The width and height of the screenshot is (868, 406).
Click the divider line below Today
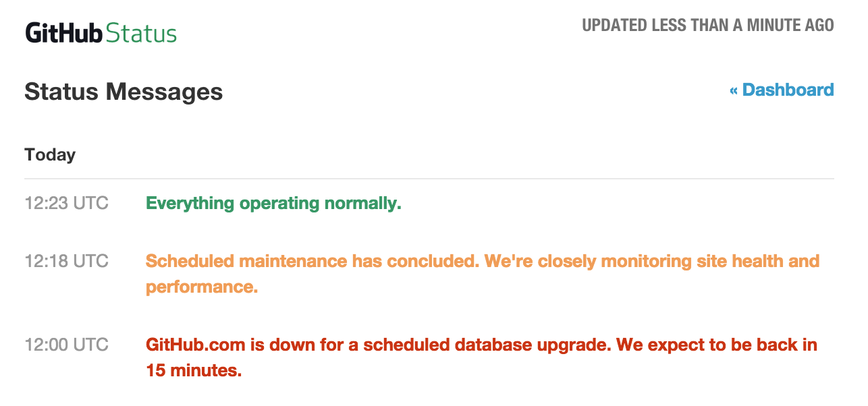pos(429,179)
